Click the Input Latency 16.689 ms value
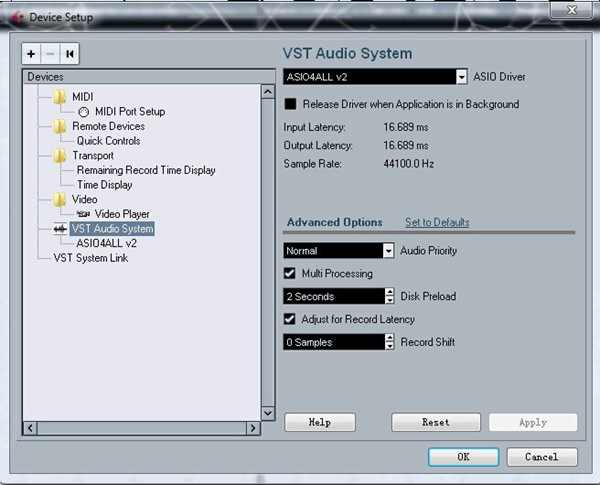The image size is (600, 485). pyautogui.click(x=406, y=127)
